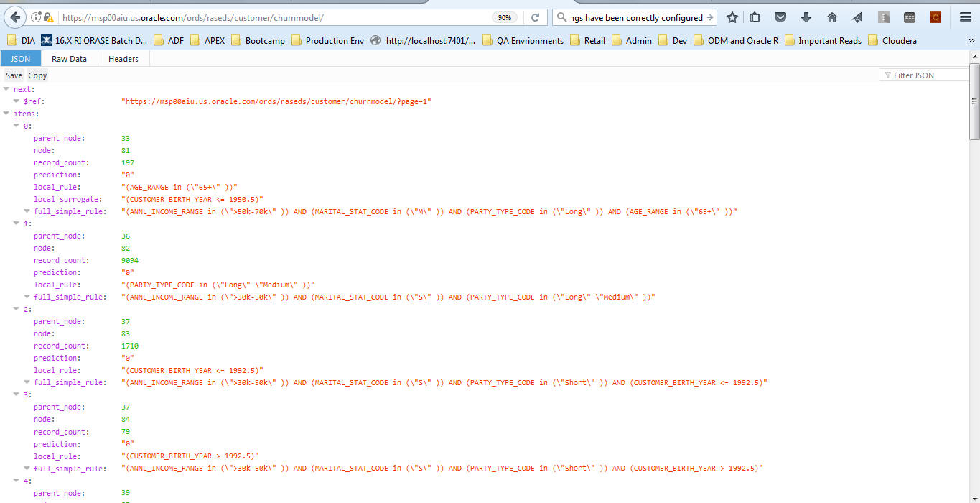Screen dimensions: 980x503
Task: Toggle item 0 full_simple_rule expander
Action: (27, 211)
